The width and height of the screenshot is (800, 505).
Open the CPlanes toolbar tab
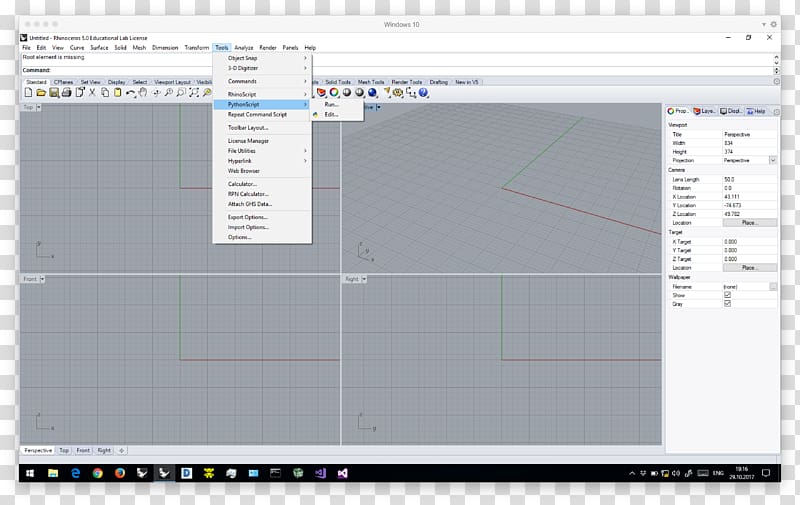[x=63, y=82]
